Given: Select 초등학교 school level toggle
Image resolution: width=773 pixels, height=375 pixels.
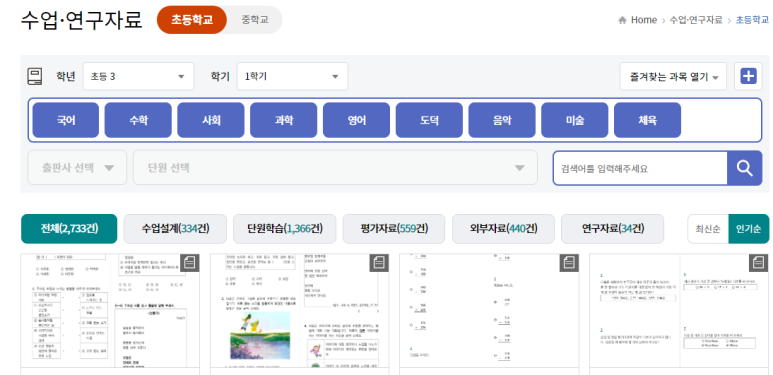Looking at the screenshot, I should (x=192, y=20).
